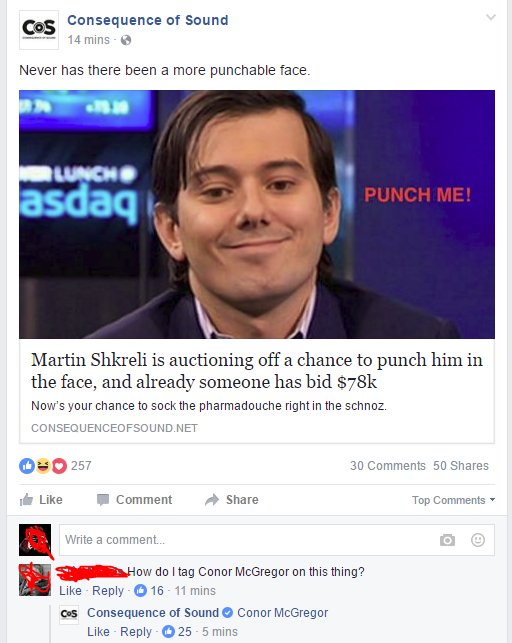The height and width of the screenshot is (643, 512).
Task: Click the public globe privacy icon
Action: pos(126,40)
